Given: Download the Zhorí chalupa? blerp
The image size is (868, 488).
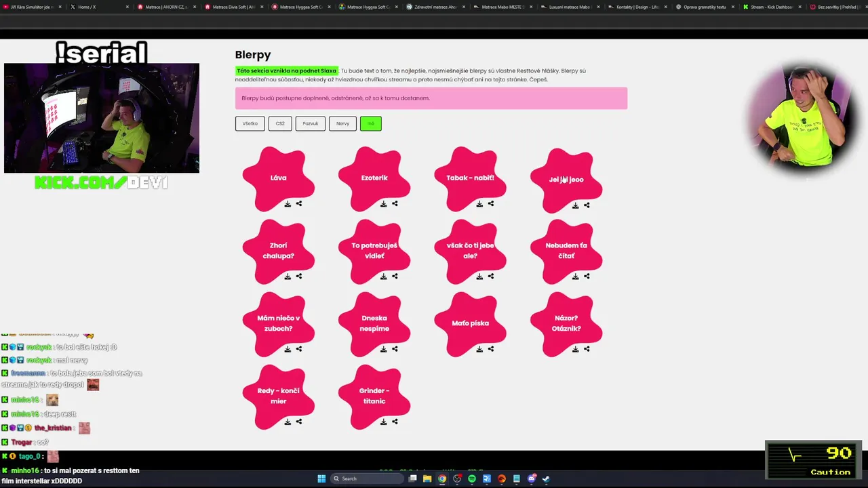Looking at the screenshot, I should tap(288, 277).
